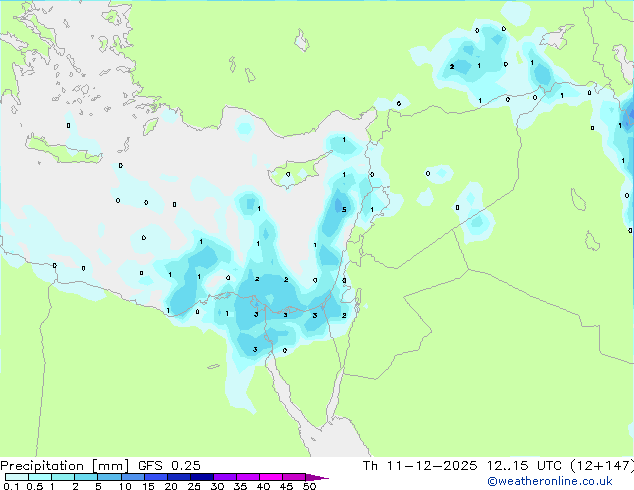634x490 pixels.
Task: Click the map value '5' off the Levant coast
Action: pyautogui.click(x=344, y=209)
